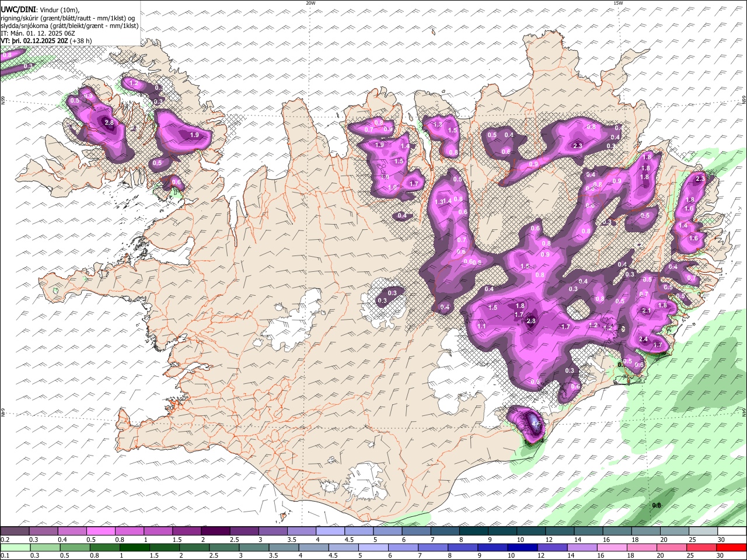Click the 1.1 snowfall value in the central highlands

pos(481,327)
